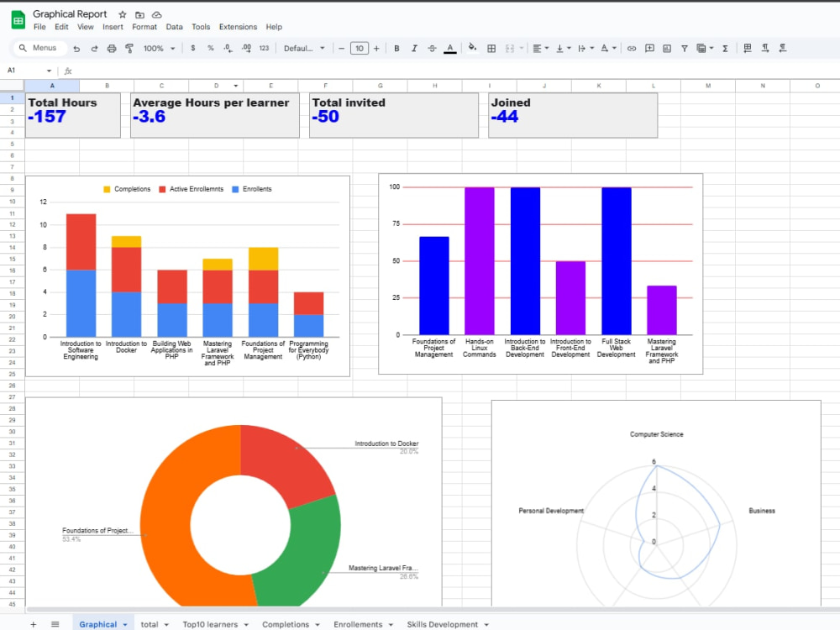840x630 pixels.
Task: Open the Default font dropdown
Action: point(304,48)
